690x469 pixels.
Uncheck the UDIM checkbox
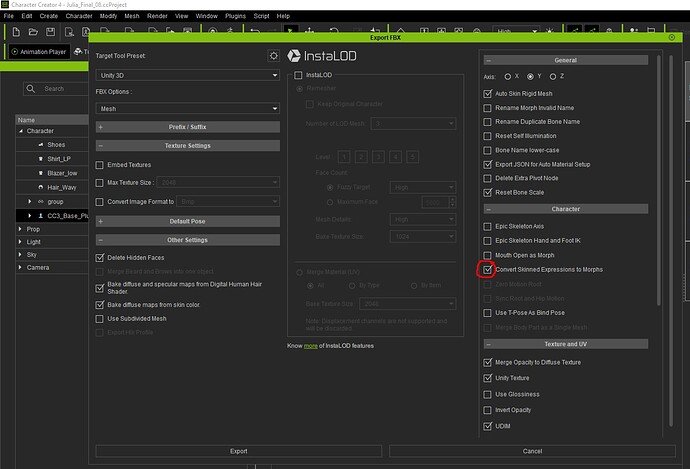click(x=487, y=426)
